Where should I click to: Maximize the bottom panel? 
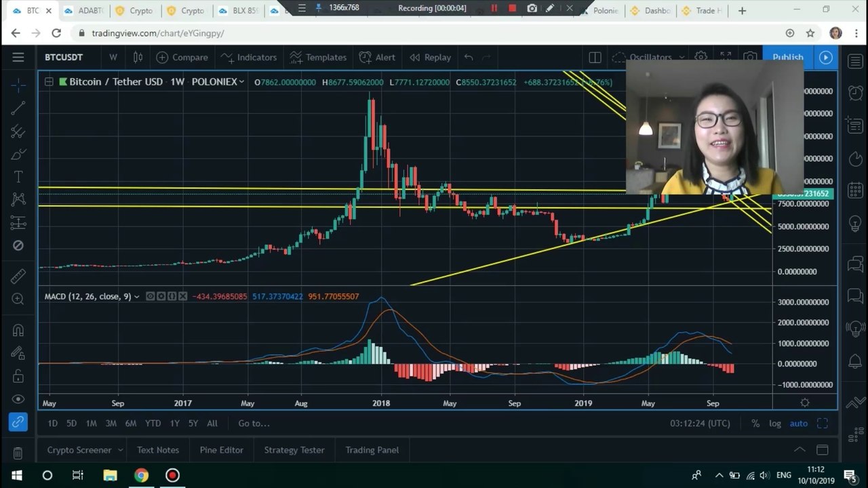tap(823, 450)
